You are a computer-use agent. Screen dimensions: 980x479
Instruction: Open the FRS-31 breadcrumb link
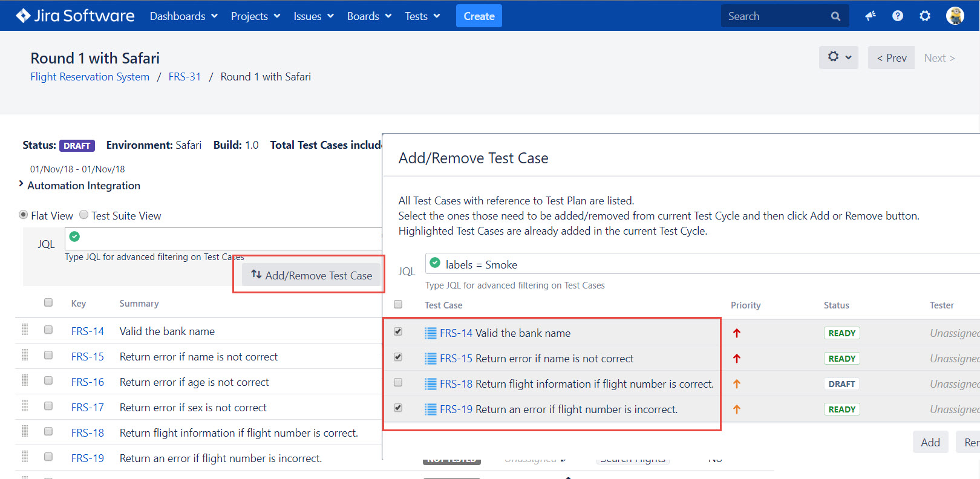[185, 77]
